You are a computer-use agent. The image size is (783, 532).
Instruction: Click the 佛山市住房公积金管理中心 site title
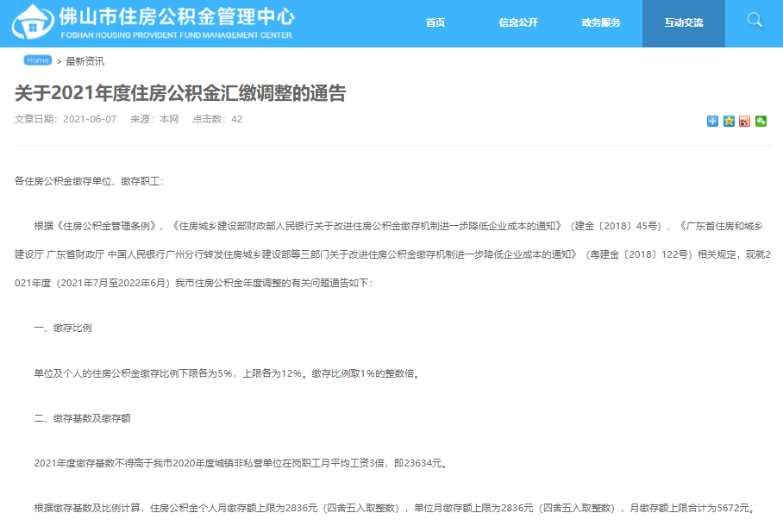177,16
